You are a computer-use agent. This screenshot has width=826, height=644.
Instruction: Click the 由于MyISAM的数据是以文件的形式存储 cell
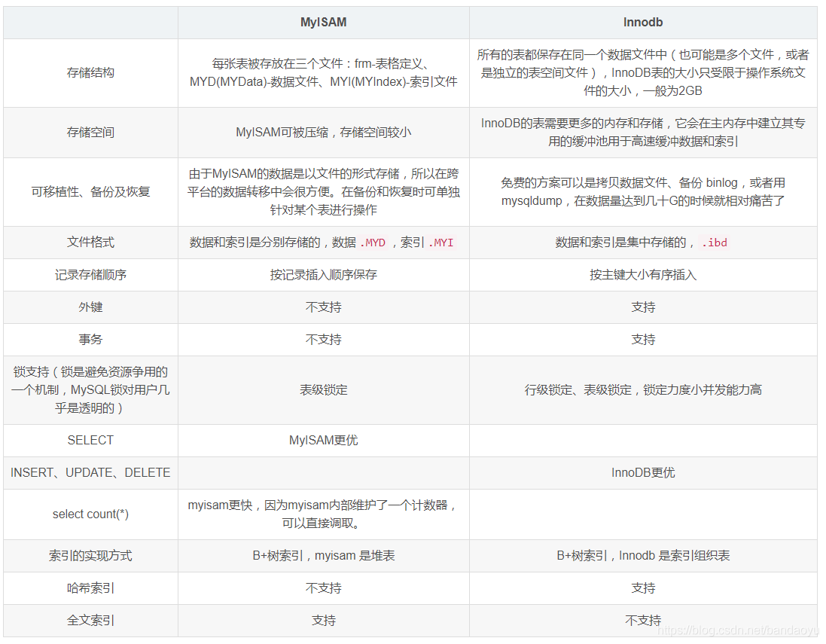[324, 192]
